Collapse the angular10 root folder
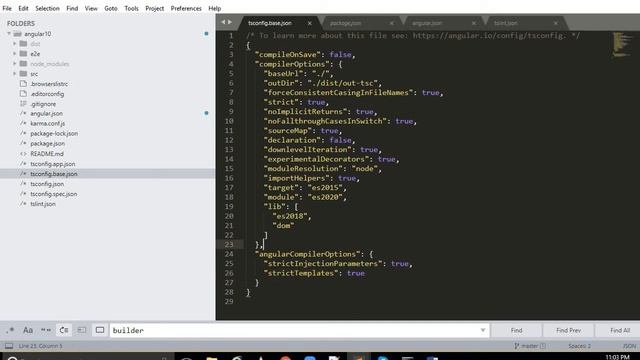 tap(9, 34)
